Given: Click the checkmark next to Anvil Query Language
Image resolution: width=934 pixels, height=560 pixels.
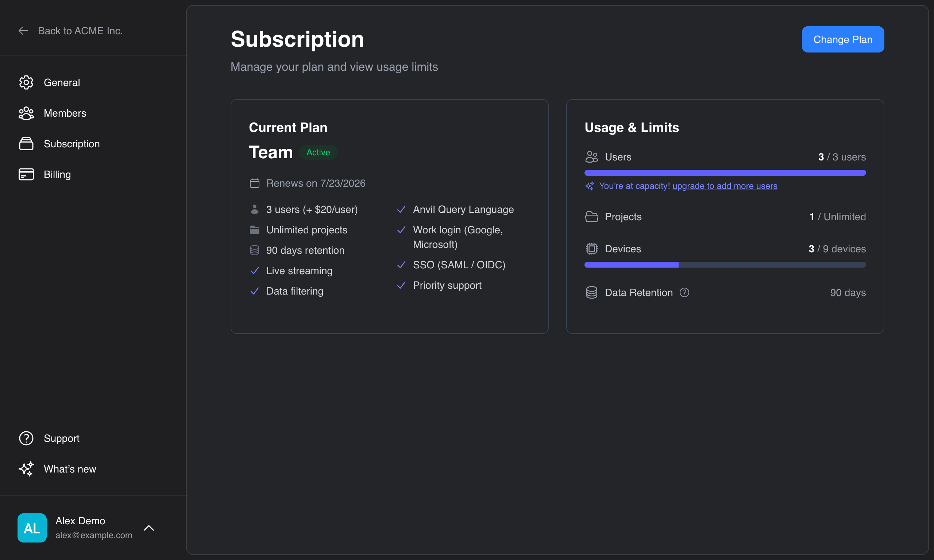Looking at the screenshot, I should tap(401, 209).
